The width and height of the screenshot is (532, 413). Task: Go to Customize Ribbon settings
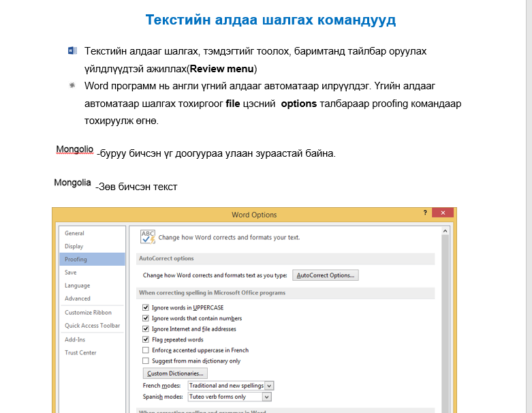coord(92,312)
